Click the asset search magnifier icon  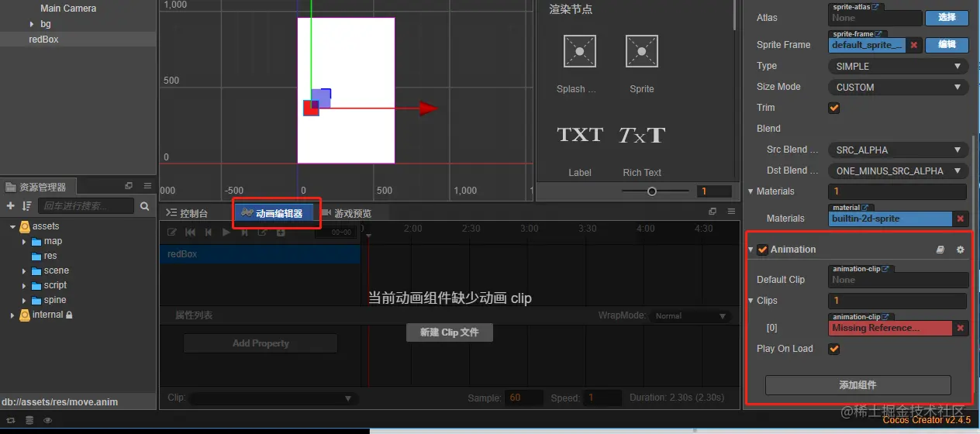point(145,206)
